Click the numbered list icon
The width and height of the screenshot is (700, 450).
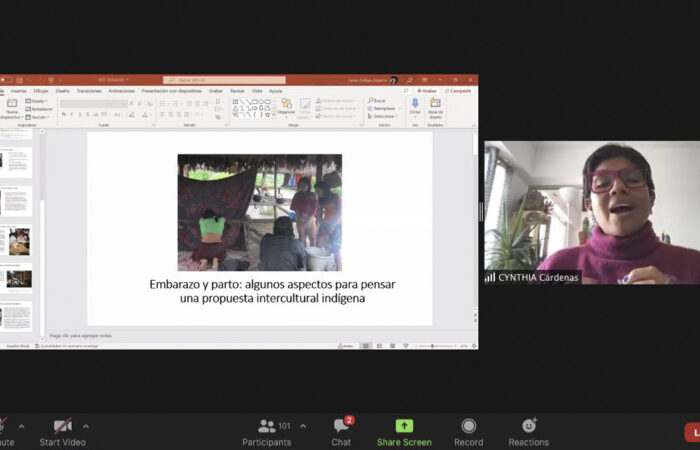pyautogui.click(x=177, y=104)
